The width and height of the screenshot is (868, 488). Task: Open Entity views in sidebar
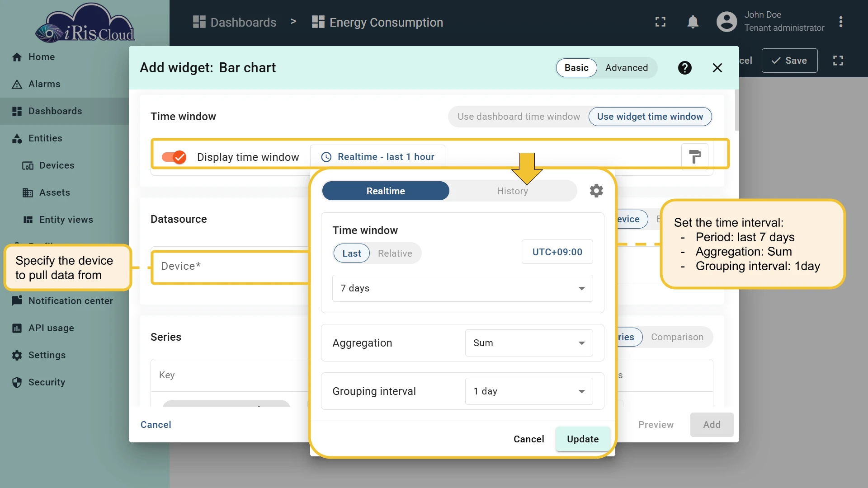pos(58,220)
